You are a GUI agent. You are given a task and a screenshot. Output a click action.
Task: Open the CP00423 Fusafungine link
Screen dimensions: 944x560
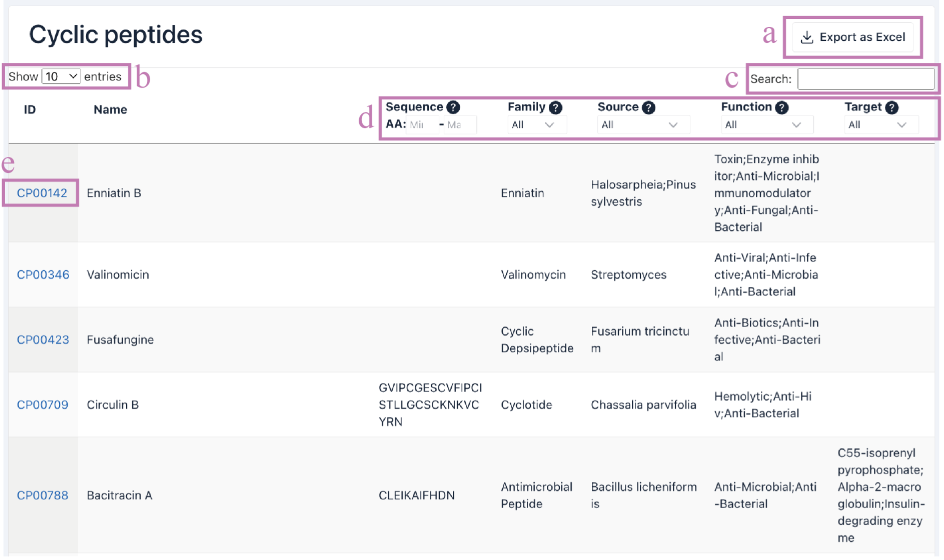coord(43,339)
